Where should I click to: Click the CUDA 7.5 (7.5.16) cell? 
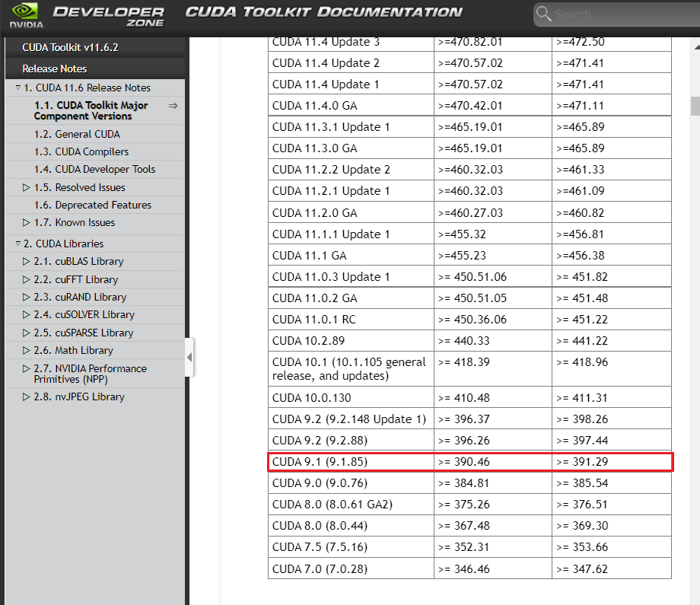coord(351,547)
